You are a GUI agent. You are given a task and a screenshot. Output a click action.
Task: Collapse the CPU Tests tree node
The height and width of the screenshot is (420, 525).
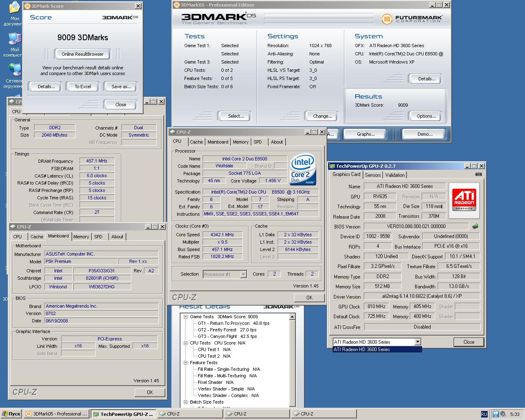[185, 343]
